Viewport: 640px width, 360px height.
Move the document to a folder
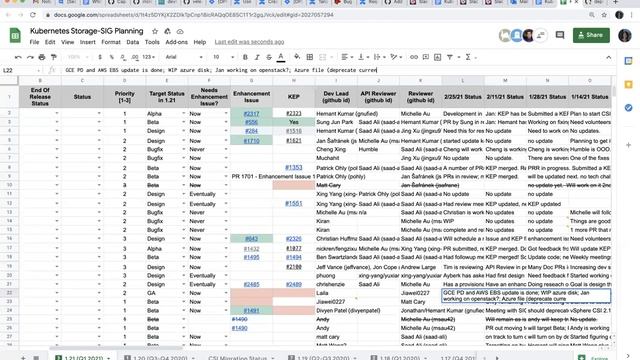coord(167,31)
